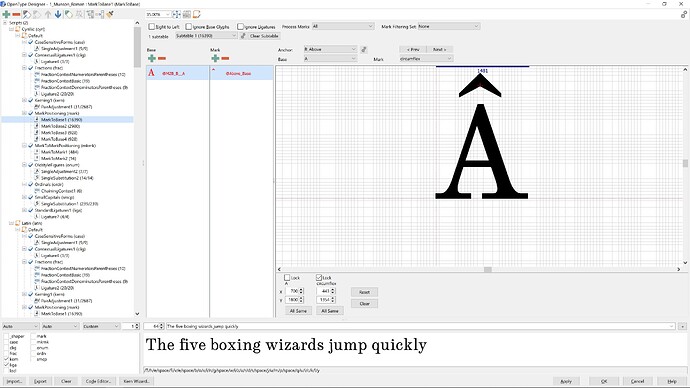Open the Anchor dropdown showing Above

[x=330, y=49]
